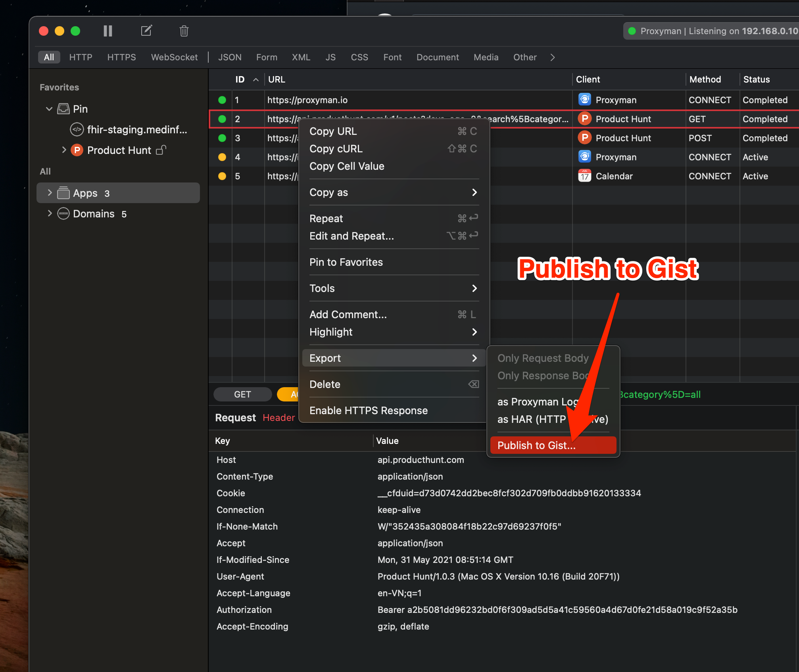Enable HTTPS Response from the context menu
Screen dimensions: 799x672
[368, 410]
